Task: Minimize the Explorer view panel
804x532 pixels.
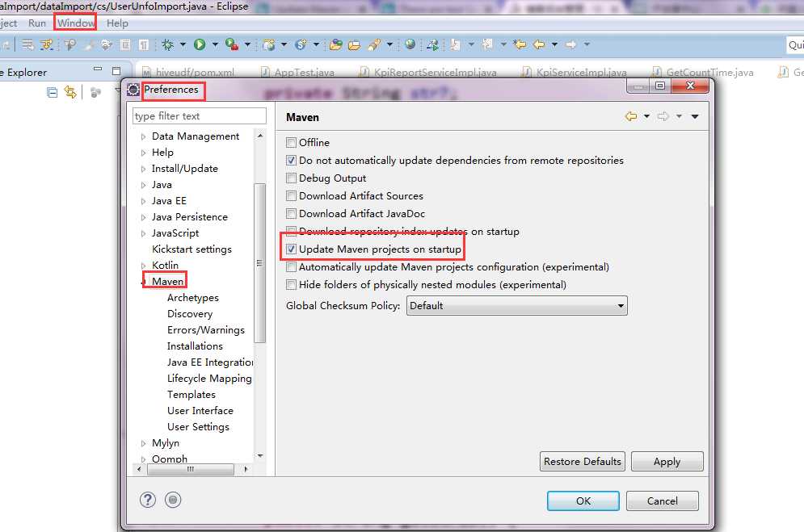Action: pos(98,69)
